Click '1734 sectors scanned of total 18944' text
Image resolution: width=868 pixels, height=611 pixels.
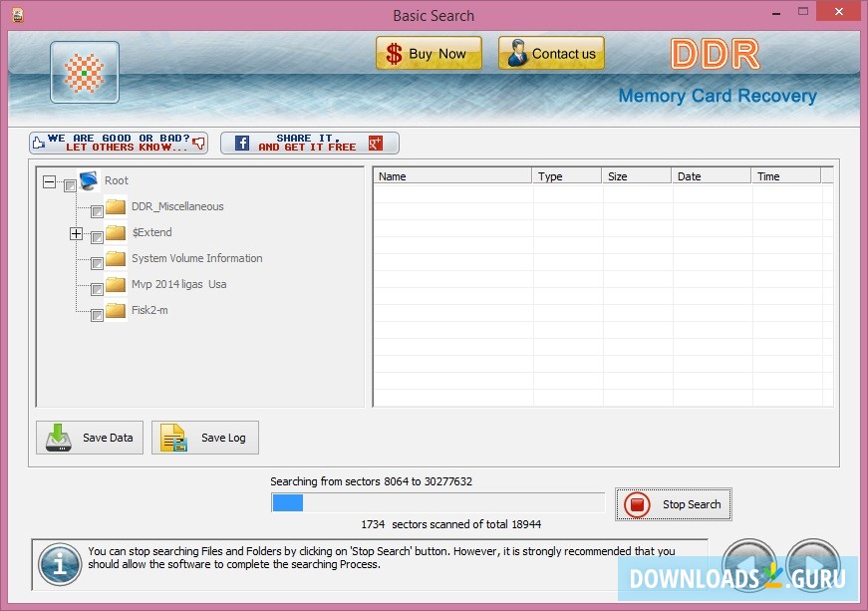[451, 524]
